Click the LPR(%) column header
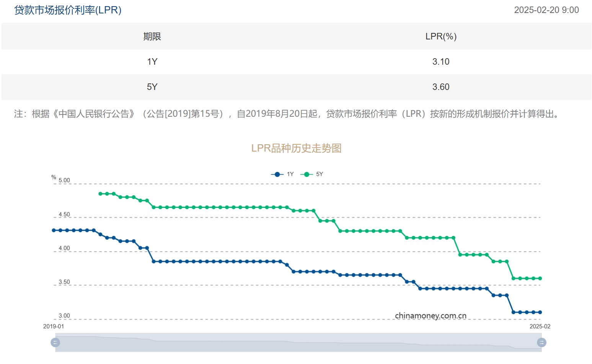Screen dimensions: 592x364 pos(440,36)
